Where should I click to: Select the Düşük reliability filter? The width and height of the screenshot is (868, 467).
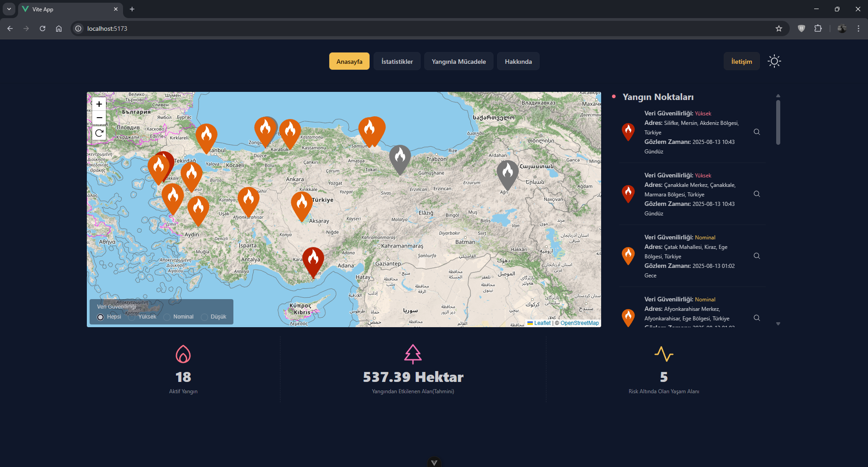pyautogui.click(x=204, y=317)
